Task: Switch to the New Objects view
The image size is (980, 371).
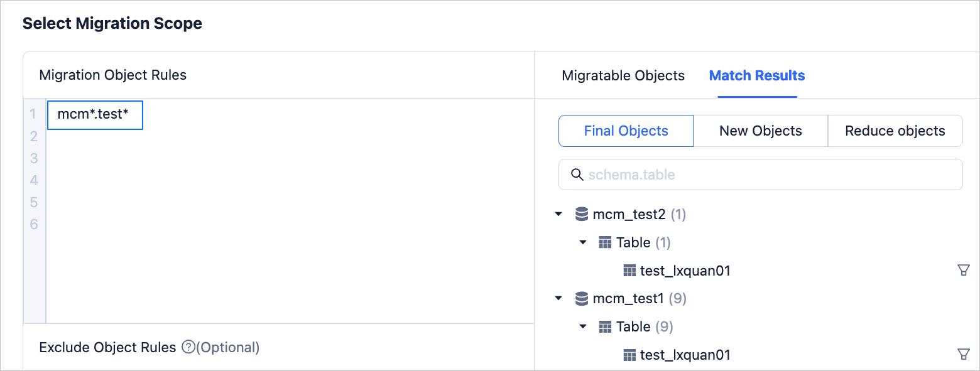Action: (x=760, y=131)
